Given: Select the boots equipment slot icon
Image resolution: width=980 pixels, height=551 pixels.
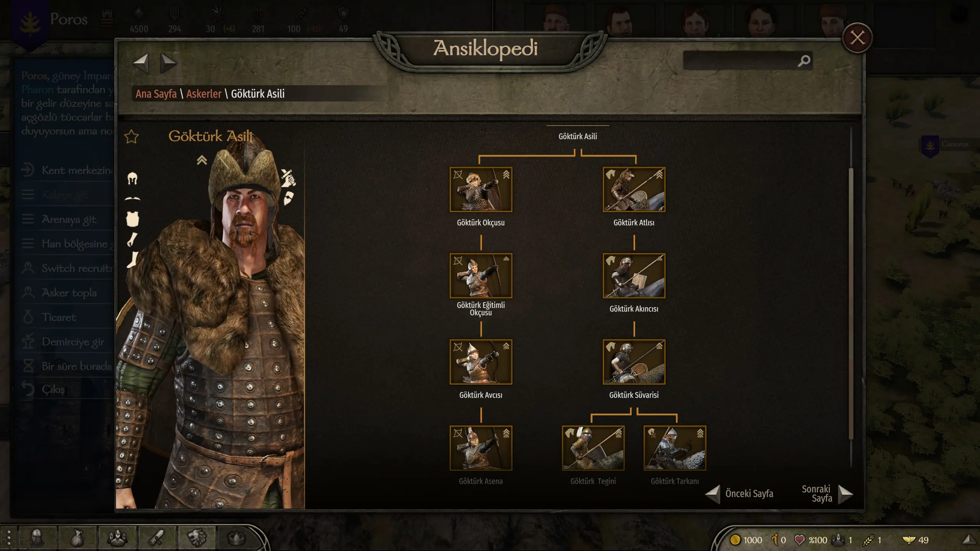Looking at the screenshot, I should [x=132, y=259].
